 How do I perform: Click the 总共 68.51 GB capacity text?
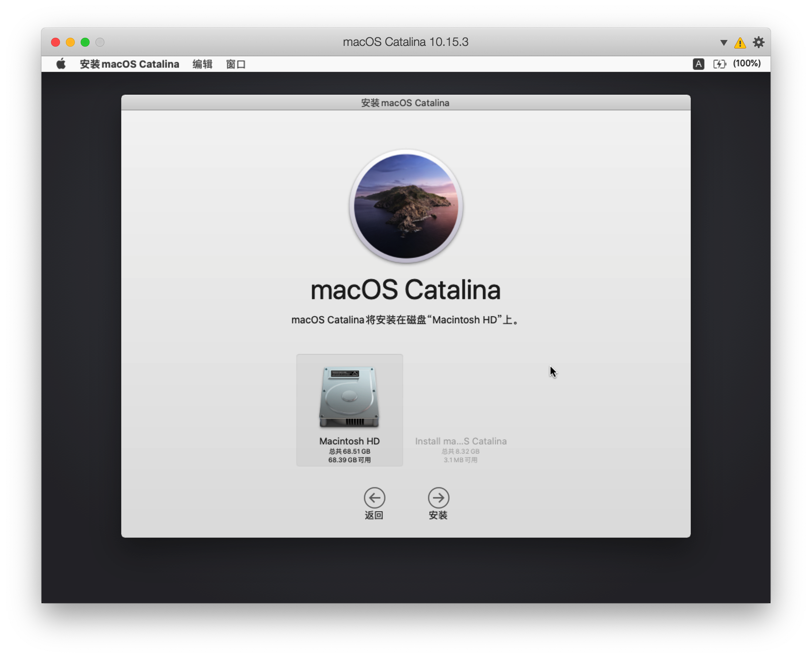(x=349, y=451)
